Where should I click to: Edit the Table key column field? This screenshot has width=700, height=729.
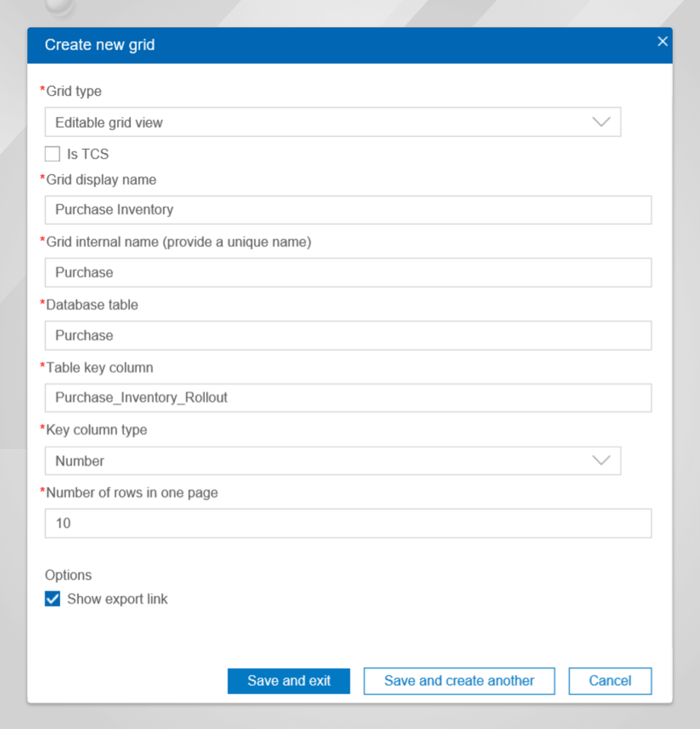[x=348, y=397]
